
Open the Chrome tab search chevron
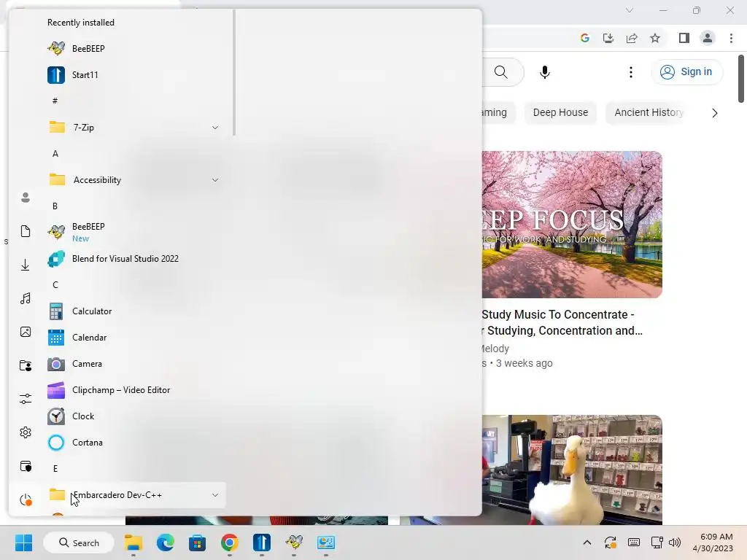coord(630,10)
